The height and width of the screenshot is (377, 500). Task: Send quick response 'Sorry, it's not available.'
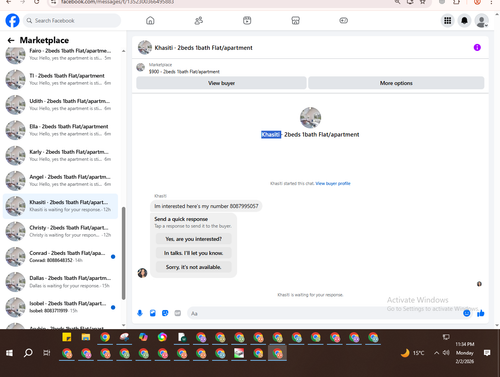(194, 267)
